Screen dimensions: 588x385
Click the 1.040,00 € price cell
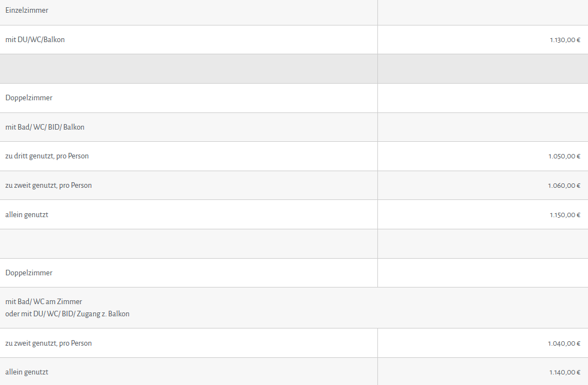(x=483, y=343)
